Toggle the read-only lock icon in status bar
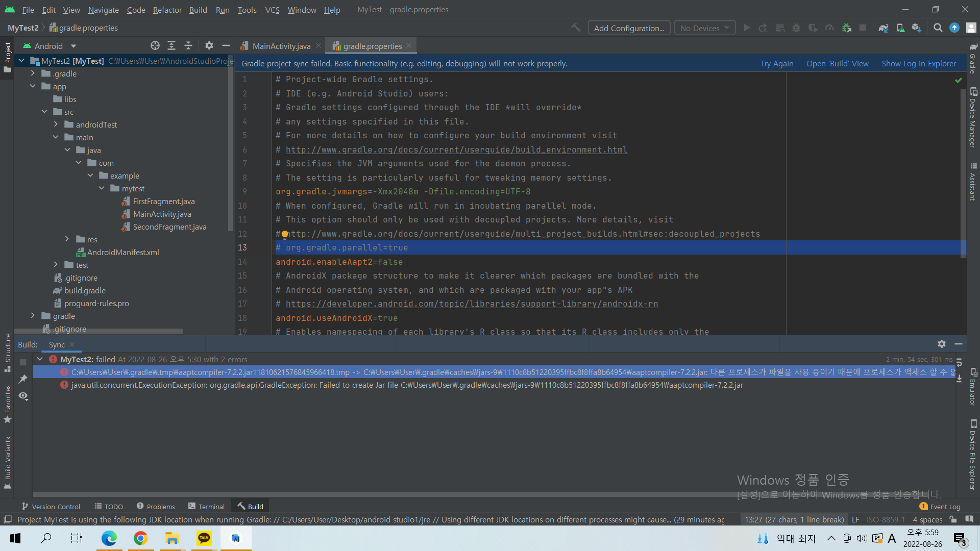 point(953,520)
